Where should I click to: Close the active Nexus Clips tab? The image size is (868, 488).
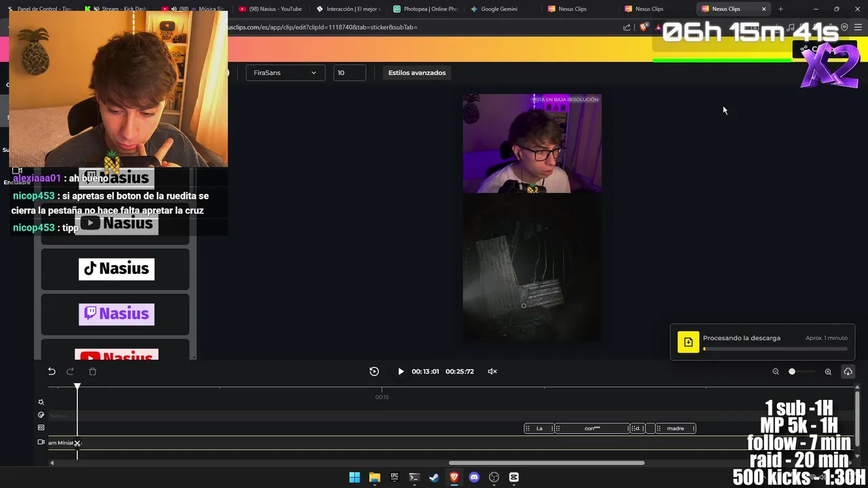pos(764,9)
